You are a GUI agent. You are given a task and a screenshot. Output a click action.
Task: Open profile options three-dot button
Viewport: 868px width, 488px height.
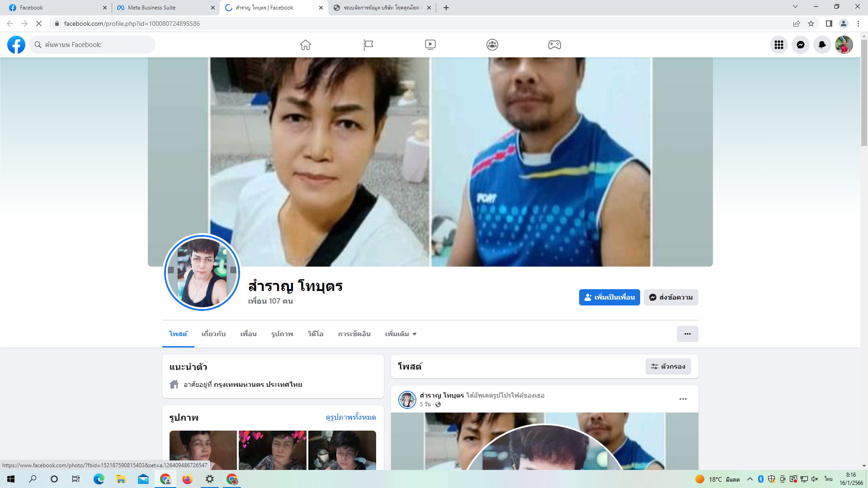pos(687,334)
